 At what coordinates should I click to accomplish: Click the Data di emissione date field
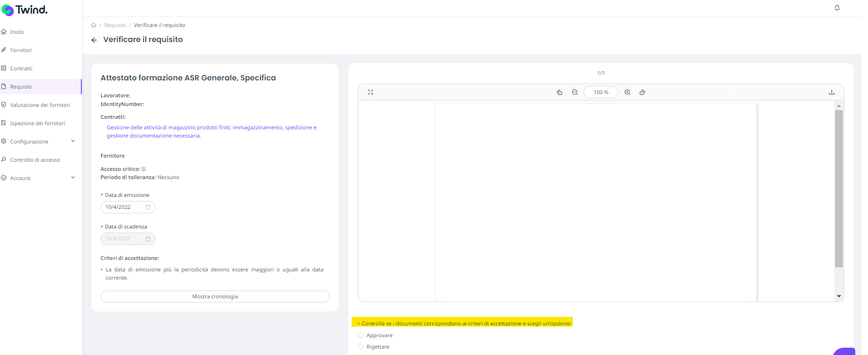point(128,207)
